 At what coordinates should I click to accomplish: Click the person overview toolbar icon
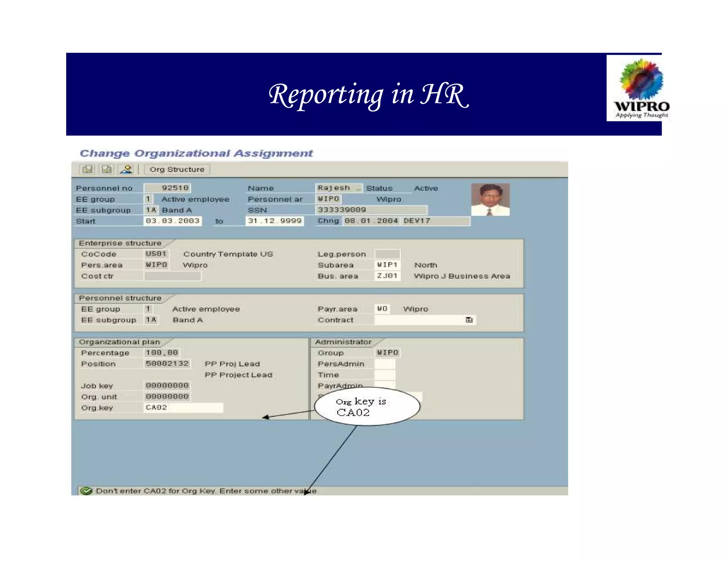pos(126,169)
